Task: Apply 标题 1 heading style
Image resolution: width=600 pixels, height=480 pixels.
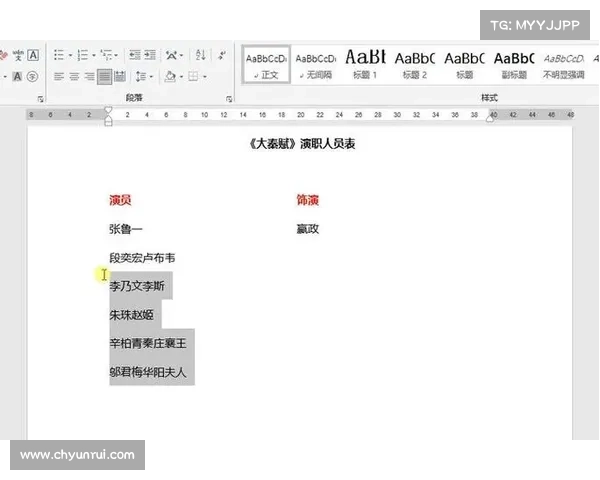Action: (x=365, y=65)
